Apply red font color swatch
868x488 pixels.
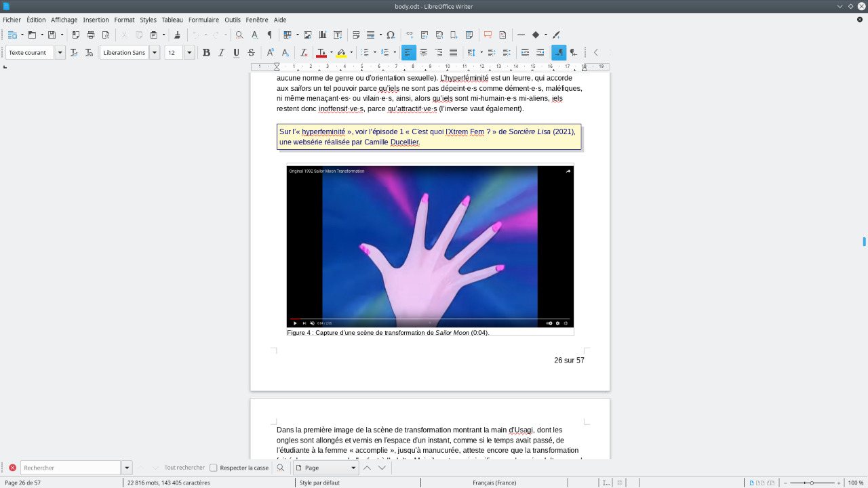tap(321, 53)
